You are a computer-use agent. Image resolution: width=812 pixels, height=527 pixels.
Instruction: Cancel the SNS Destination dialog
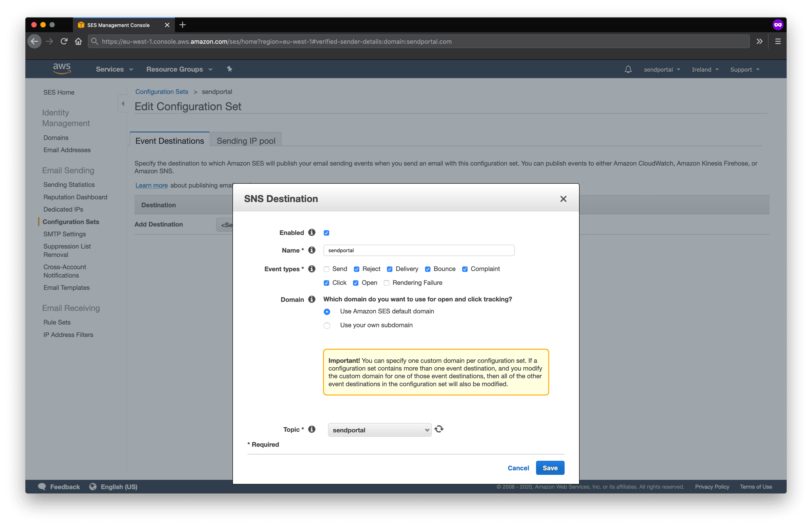[518, 468]
